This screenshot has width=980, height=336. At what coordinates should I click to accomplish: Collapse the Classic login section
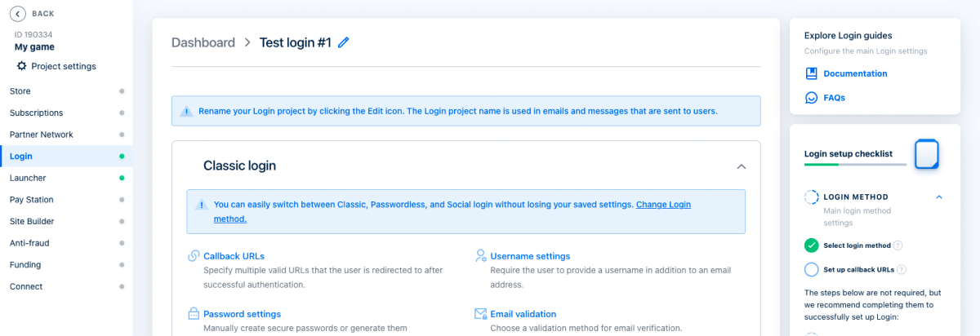(x=741, y=166)
